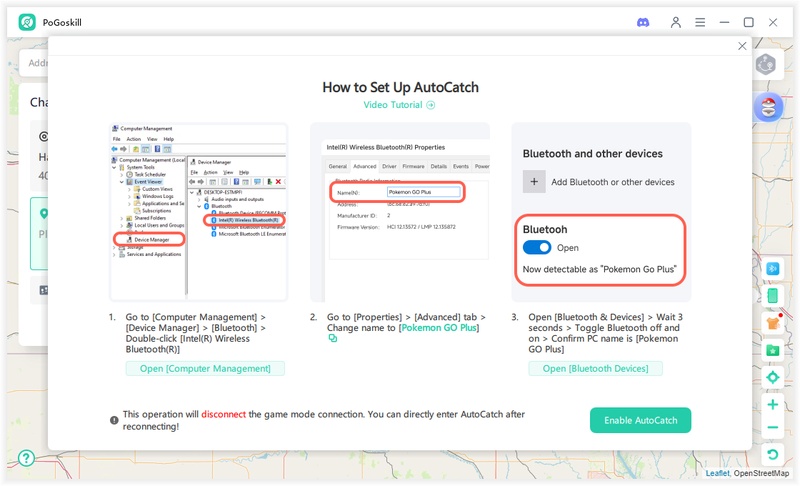Copy the Pokemon GO Plus name icon

point(333,338)
